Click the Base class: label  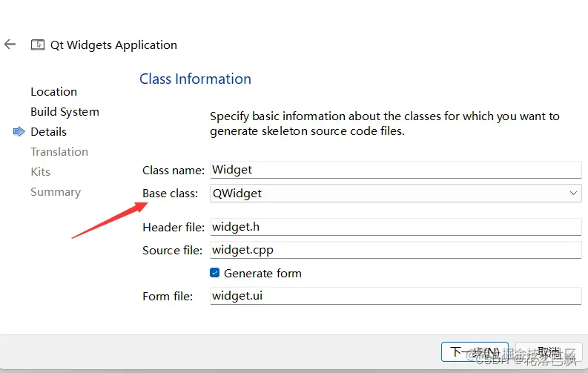(171, 193)
